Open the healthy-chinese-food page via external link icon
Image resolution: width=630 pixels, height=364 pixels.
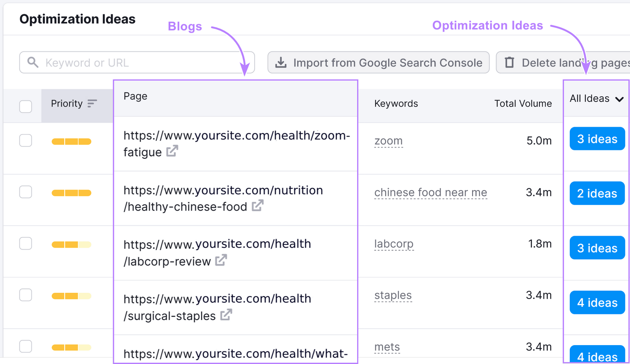pos(258,205)
